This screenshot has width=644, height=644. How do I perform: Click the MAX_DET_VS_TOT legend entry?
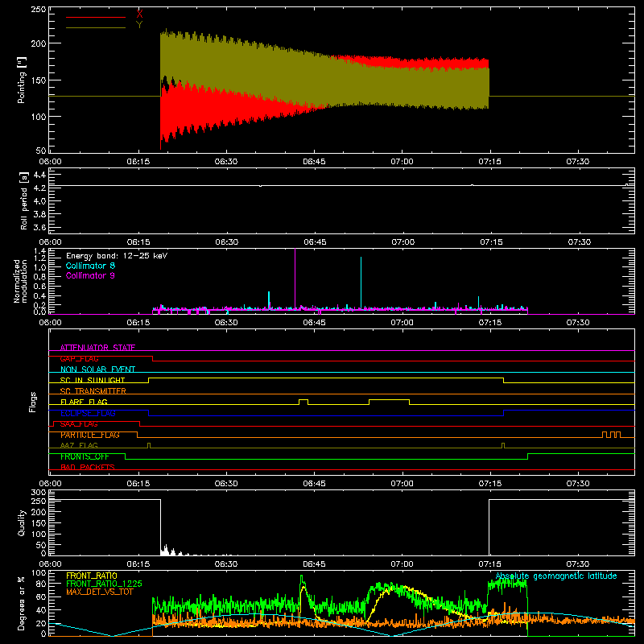101,592
